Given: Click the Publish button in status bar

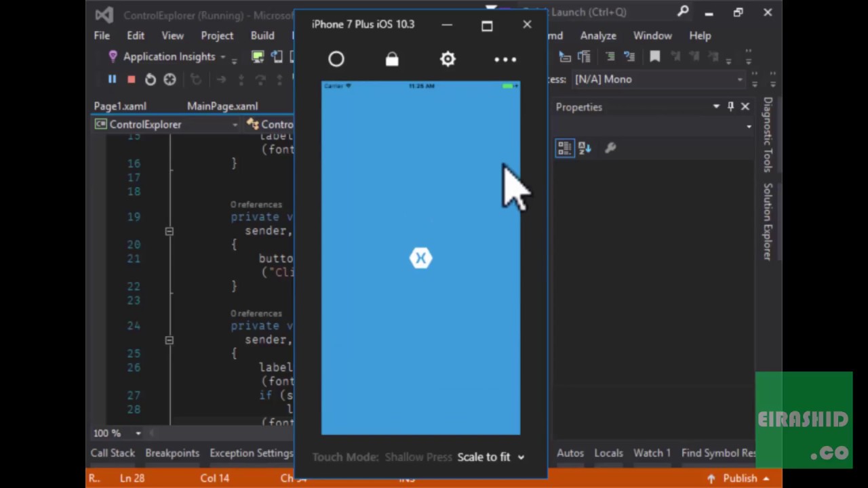Looking at the screenshot, I should (x=738, y=478).
